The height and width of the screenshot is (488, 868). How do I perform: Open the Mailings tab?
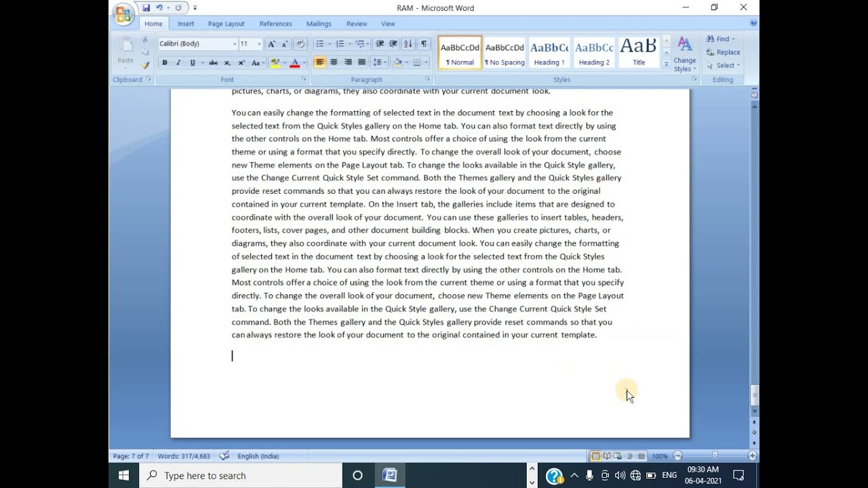click(x=319, y=24)
